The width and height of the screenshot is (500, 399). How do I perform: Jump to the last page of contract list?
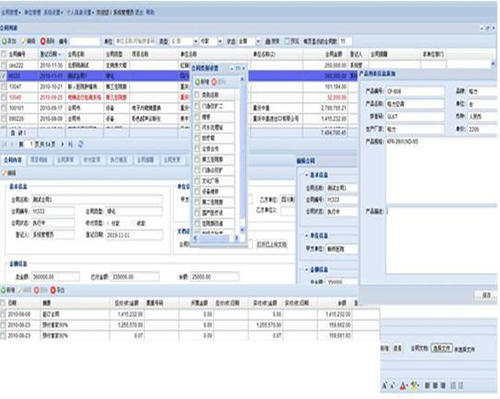(x=71, y=144)
